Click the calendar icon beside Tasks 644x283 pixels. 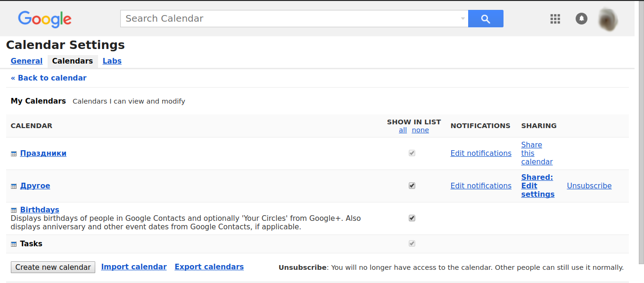[14, 244]
